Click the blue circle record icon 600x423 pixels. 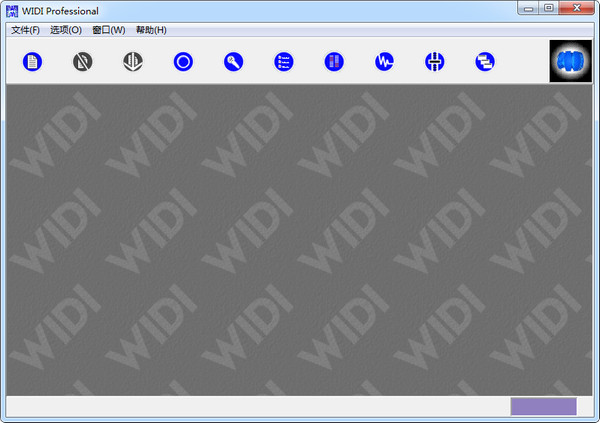tap(183, 62)
